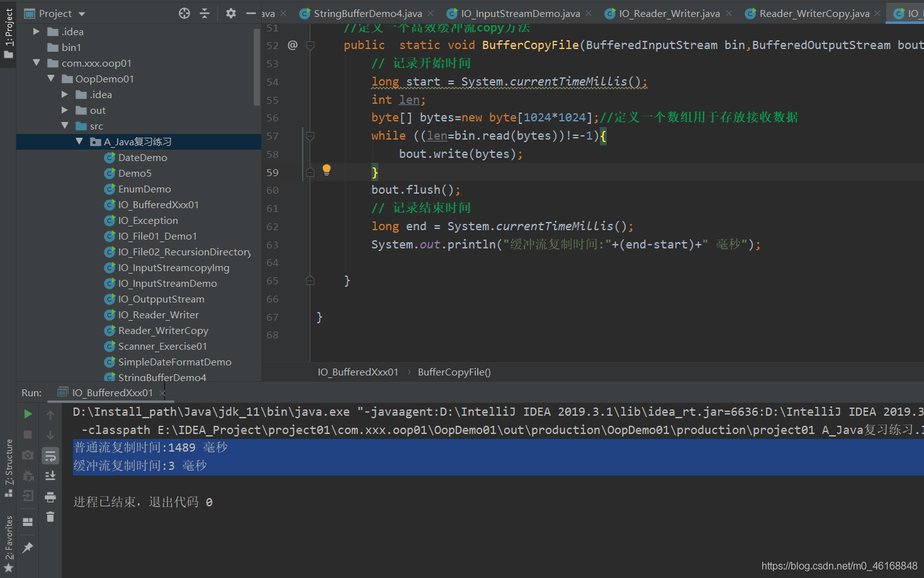Viewport: 924px width, 578px height.
Task: Rerun the IO_BufferedXxx01 program
Action: tap(28, 414)
